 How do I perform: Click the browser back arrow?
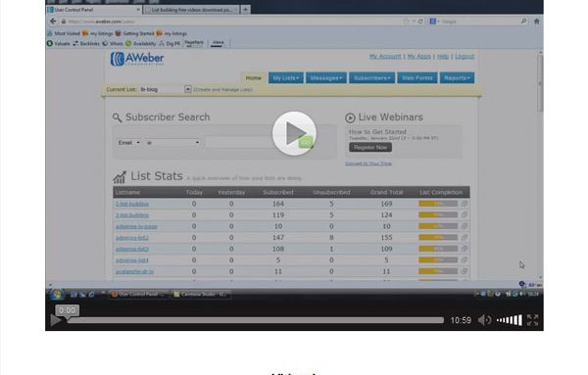click(53, 22)
